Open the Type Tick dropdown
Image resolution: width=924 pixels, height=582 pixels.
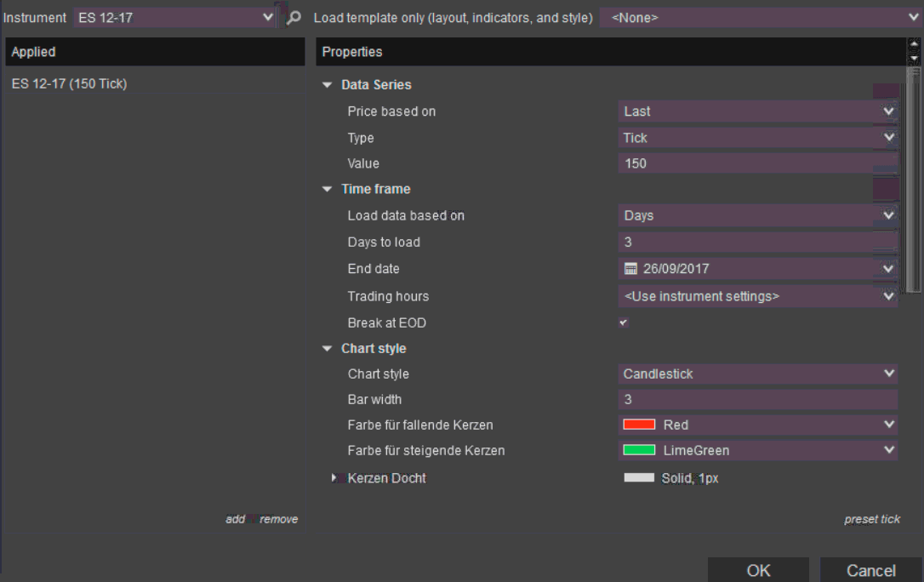click(x=889, y=138)
